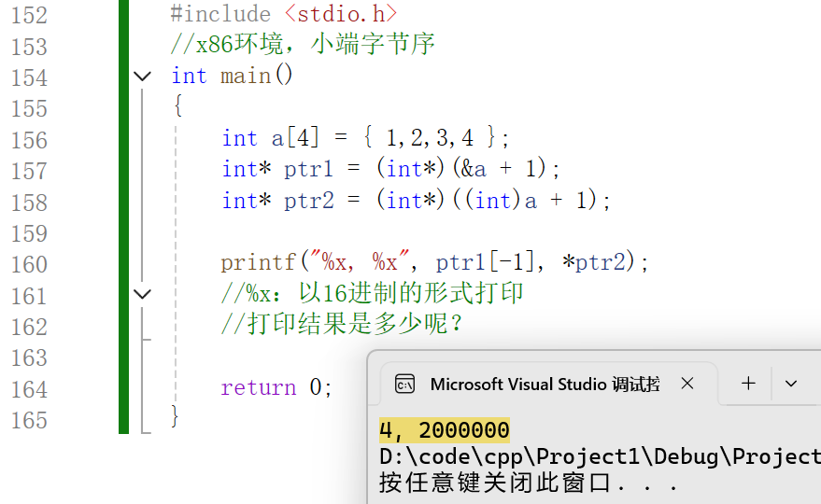Add a new console tab with plus button

pyautogui.click(x=749, y=384)
